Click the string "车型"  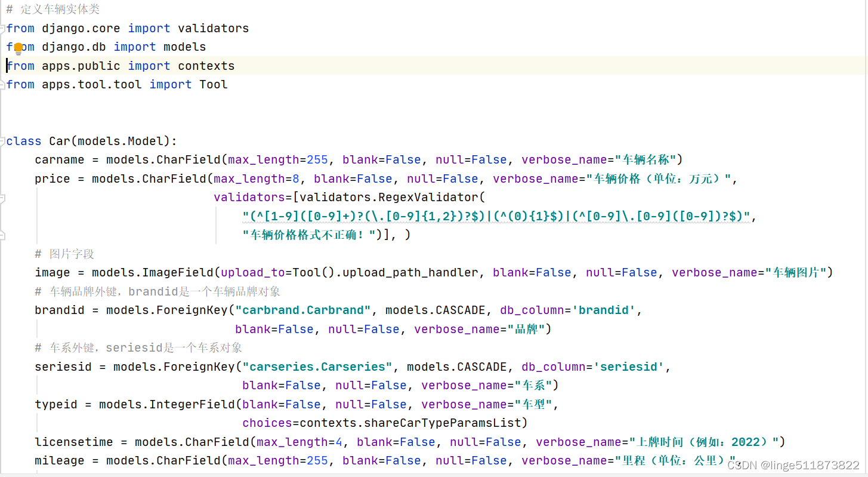(x=533, y=404)
